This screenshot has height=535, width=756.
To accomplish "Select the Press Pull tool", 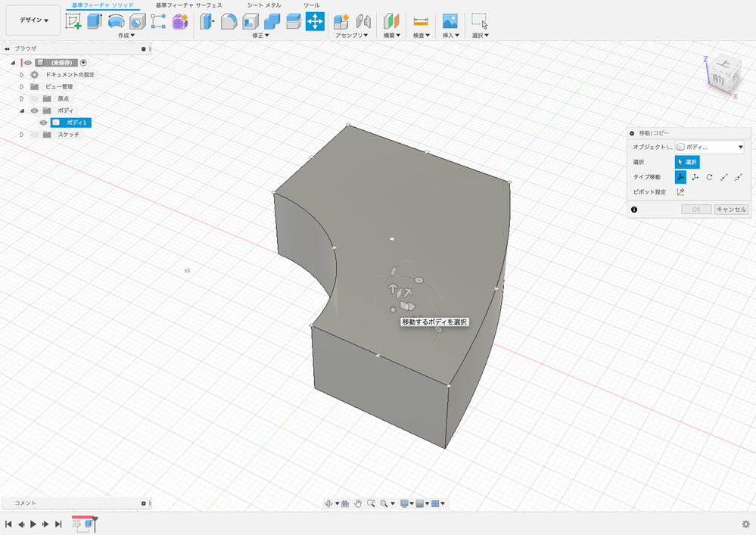I will [x=207, y=21].
